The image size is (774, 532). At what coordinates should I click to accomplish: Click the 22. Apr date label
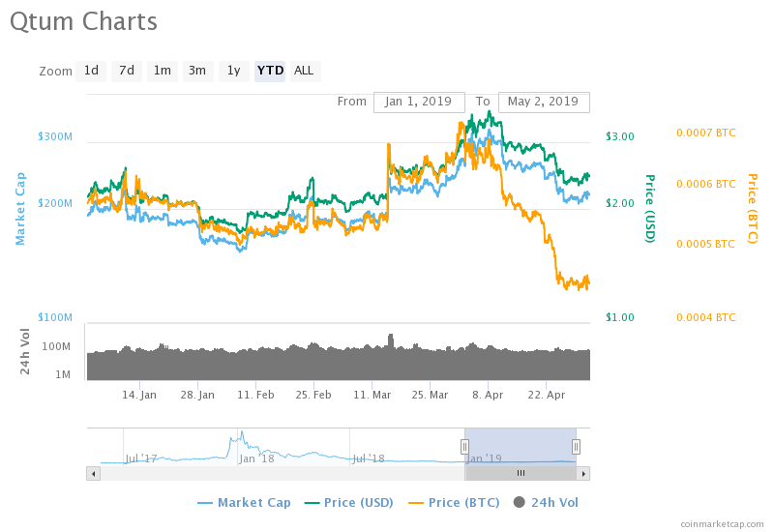pyautogui.click(x=547, y=395)
